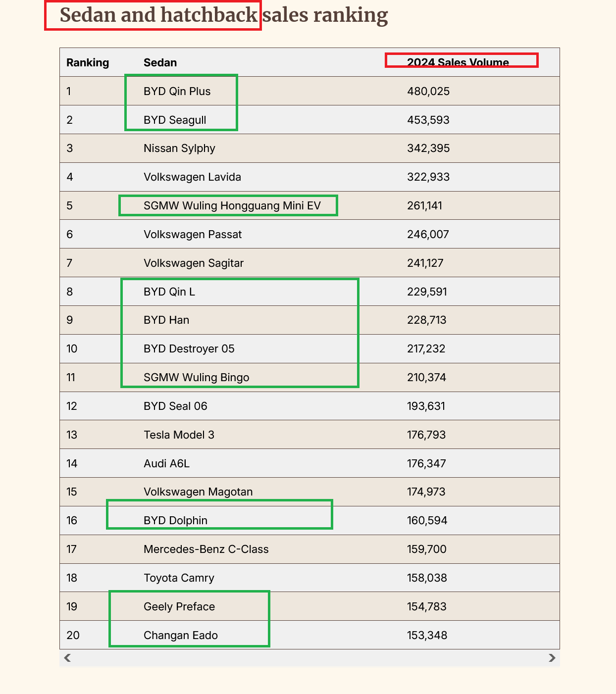Select the 'BYD Han' cell
616x694 pixels.
pos(166,320)
